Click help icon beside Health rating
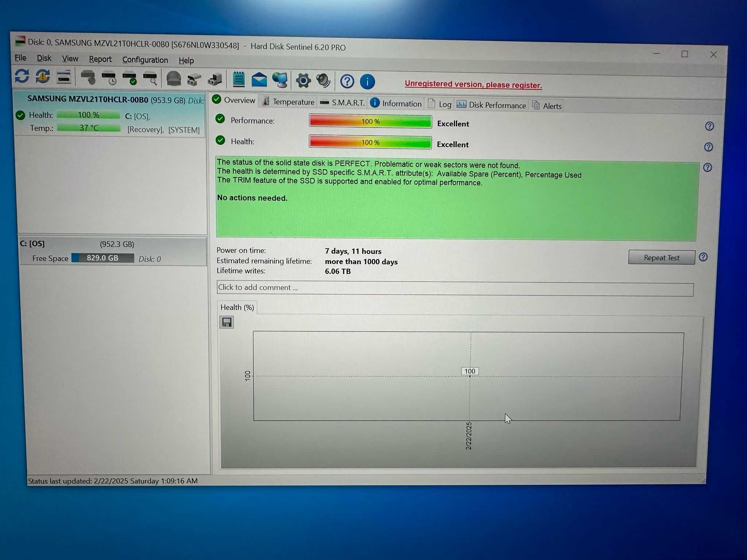Image resolution: width=747 pixels, height=560 pixels. click(708, 147)
